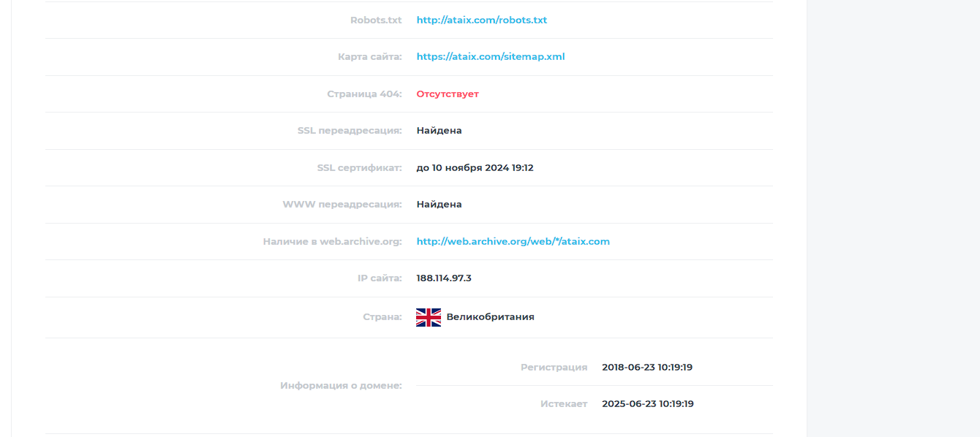980x437 pixels.
Task: Click the UK flag icon
Action: click(429, 317)
